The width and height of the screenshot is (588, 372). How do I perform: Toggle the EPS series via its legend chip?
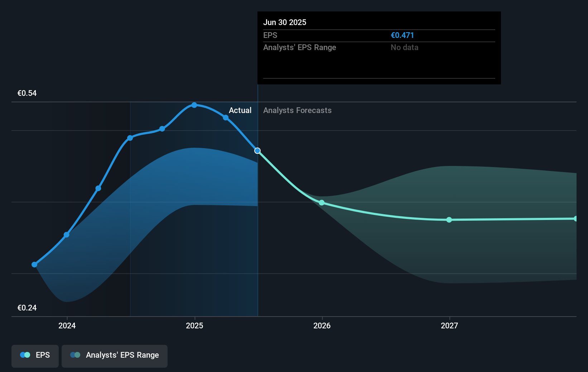[x=35, y=356]
